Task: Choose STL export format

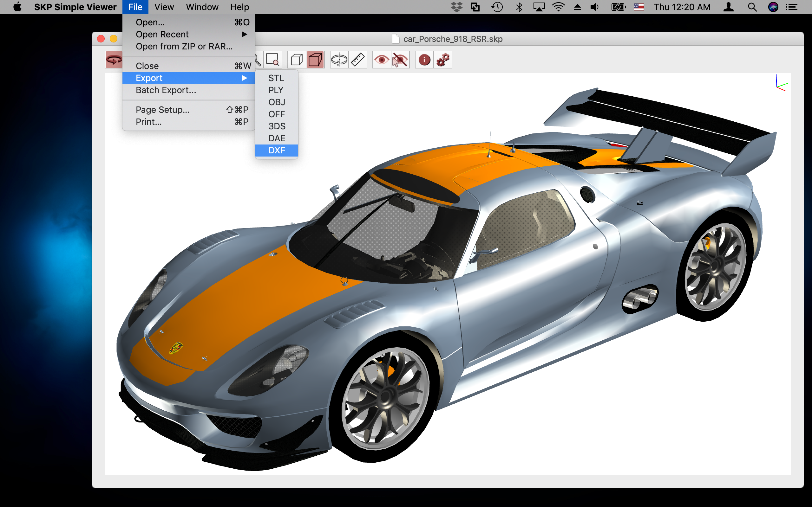Action: coord(276,78)
